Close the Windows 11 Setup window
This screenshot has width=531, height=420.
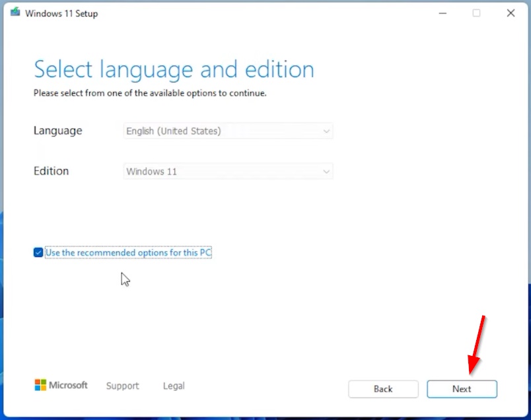[511, 13]
